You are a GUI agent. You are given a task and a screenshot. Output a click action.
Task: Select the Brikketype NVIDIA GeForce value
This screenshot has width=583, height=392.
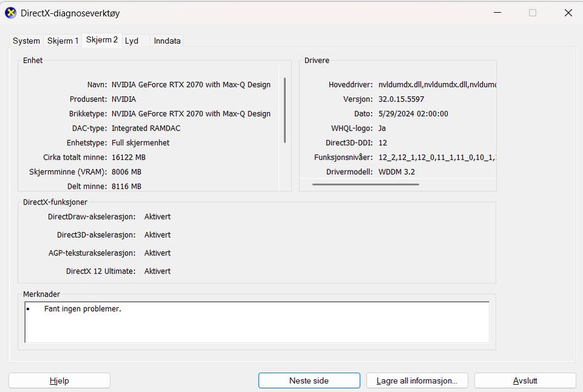(191, 113)
